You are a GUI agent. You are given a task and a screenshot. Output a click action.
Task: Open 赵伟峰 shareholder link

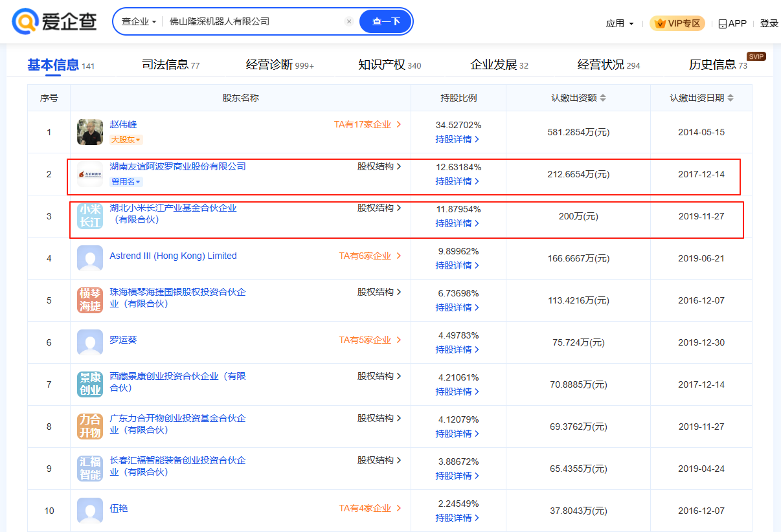pos(123,124)
